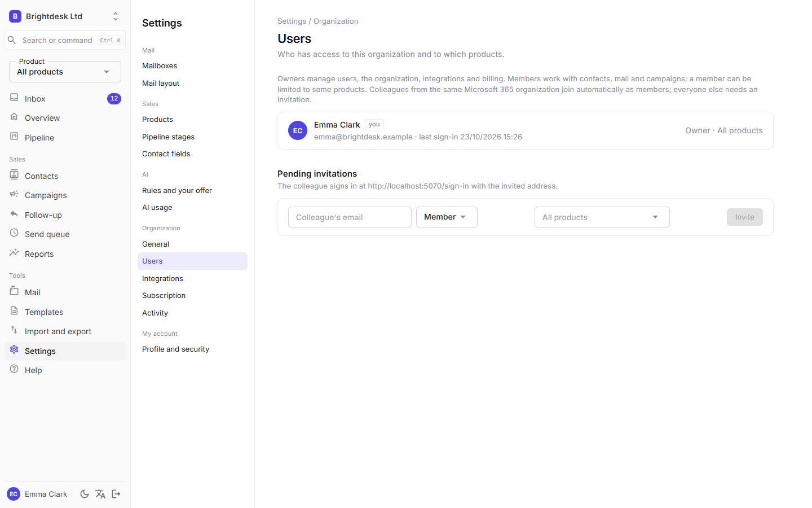This screenshot has height=508, width=812.
Task: Expand the Brightdesk Ltd organization switcher
Action: point(65,16)
